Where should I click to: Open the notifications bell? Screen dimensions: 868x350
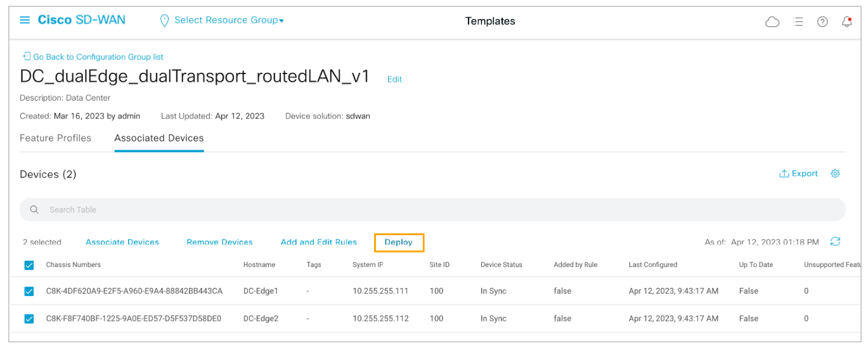pos(846,22)
